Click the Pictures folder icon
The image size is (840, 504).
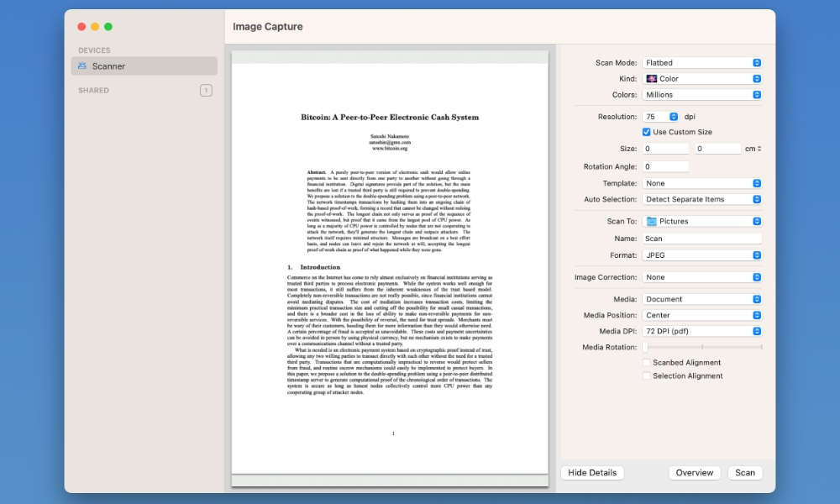[652, 221]
